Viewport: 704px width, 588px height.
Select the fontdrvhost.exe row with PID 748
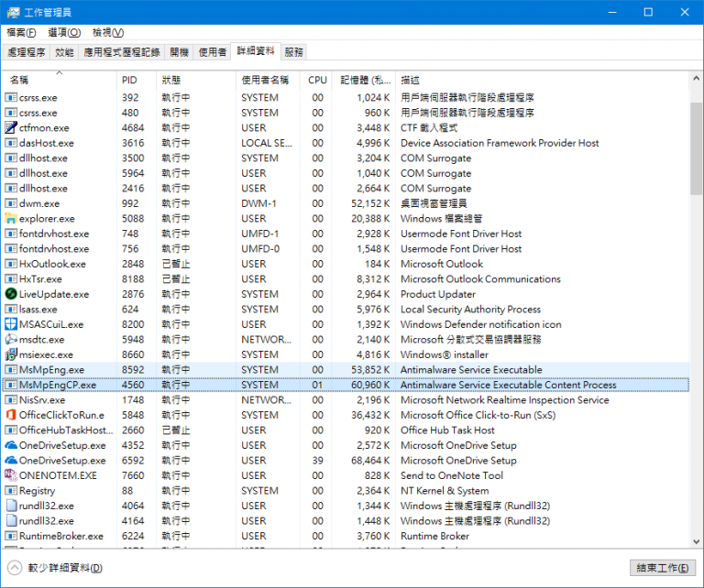click(x=346, y=234)
